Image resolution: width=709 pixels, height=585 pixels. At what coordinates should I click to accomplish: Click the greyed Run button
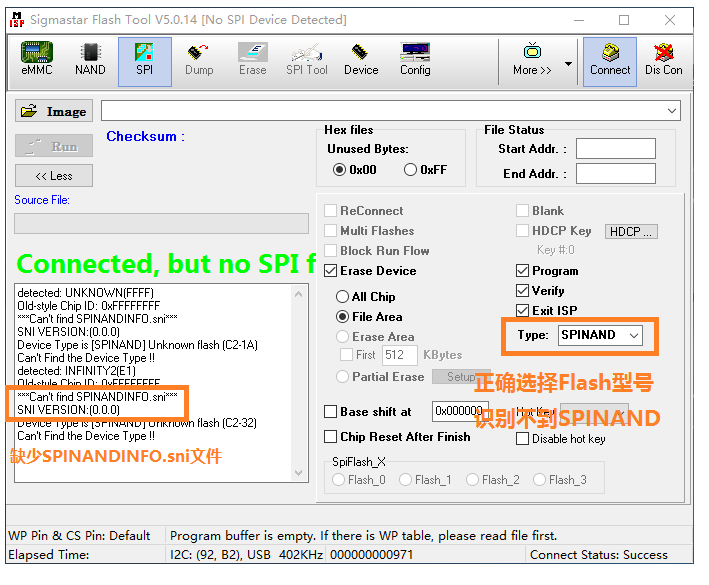[54, 146]
